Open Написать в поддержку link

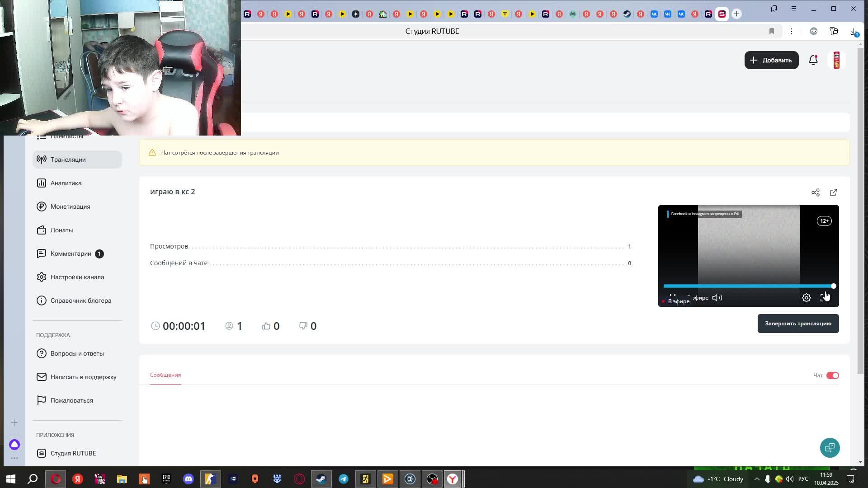[83, 377]
